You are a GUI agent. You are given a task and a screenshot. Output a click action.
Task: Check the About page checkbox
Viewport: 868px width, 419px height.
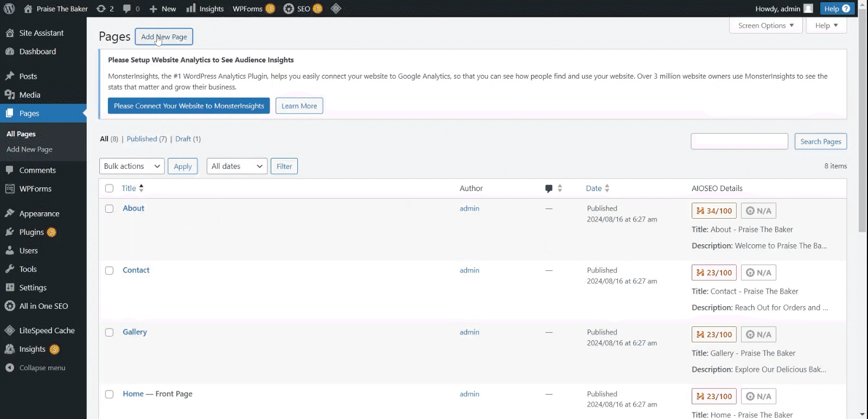[x=109, y=208]
